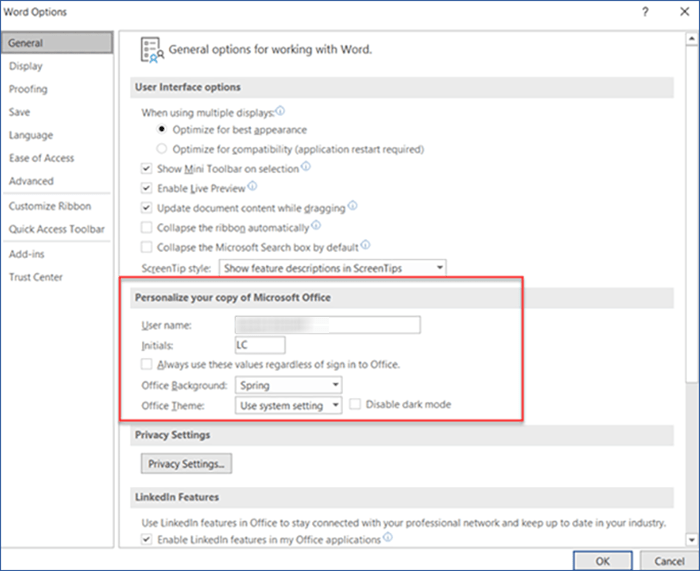Image resolution: width=700 pixels, height=571 pixels.
Task: Open Customize Ribbon category
Action: point(50,206)
